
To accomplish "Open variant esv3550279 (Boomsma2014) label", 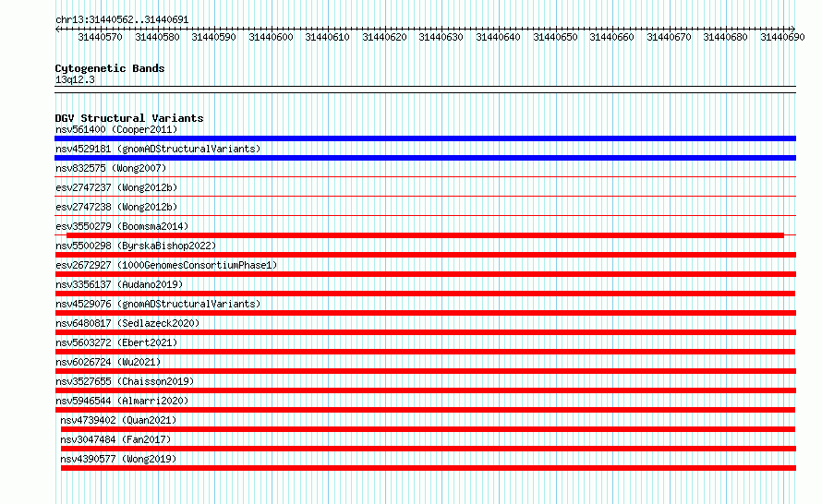I will pyautogui.click(x=122, y=226).
